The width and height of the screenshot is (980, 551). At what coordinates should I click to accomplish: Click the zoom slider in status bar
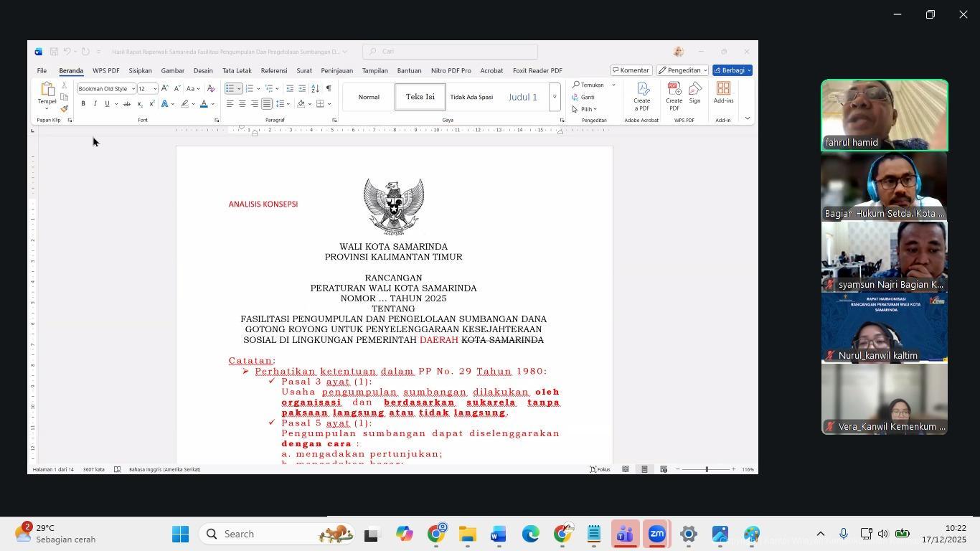(x=707, y=469)
